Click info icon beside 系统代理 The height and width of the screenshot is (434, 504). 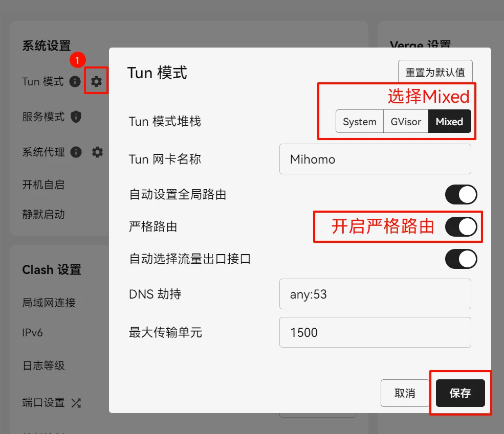click(76, 152)
